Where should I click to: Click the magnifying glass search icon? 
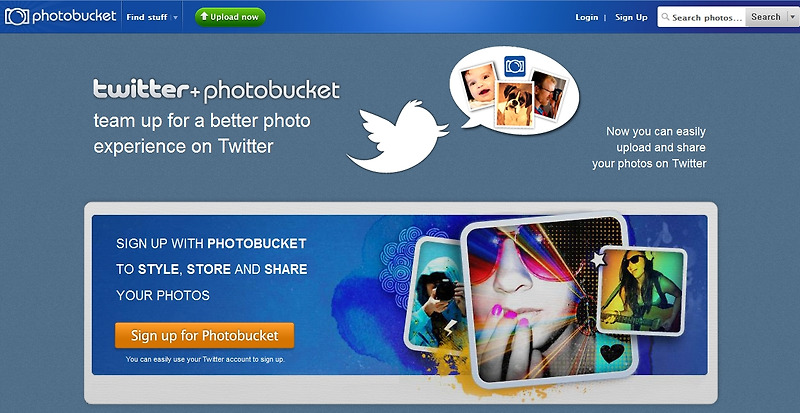(x=665, y=17)
